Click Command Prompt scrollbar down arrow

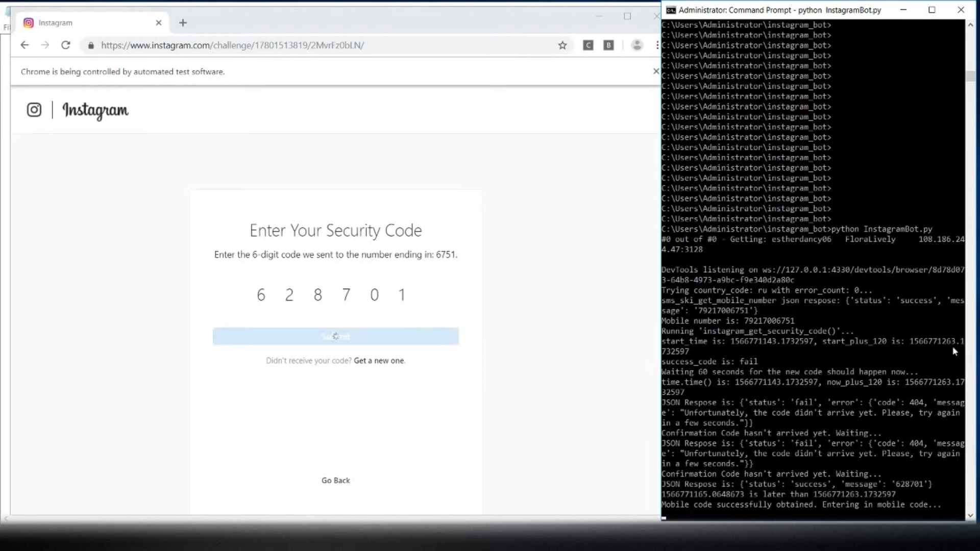(x=970, y=515)
